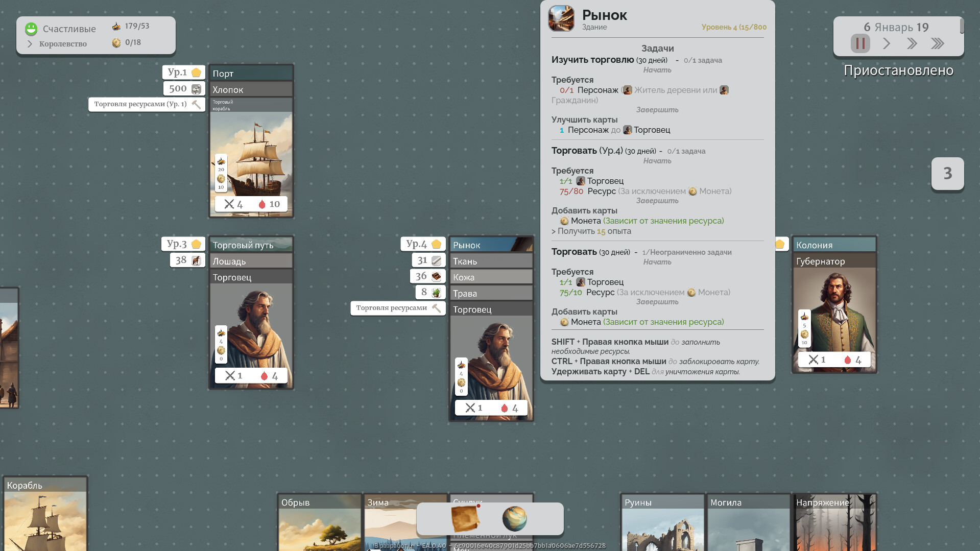Click the Ур.1 level badge of Порт

pos(183,72)
